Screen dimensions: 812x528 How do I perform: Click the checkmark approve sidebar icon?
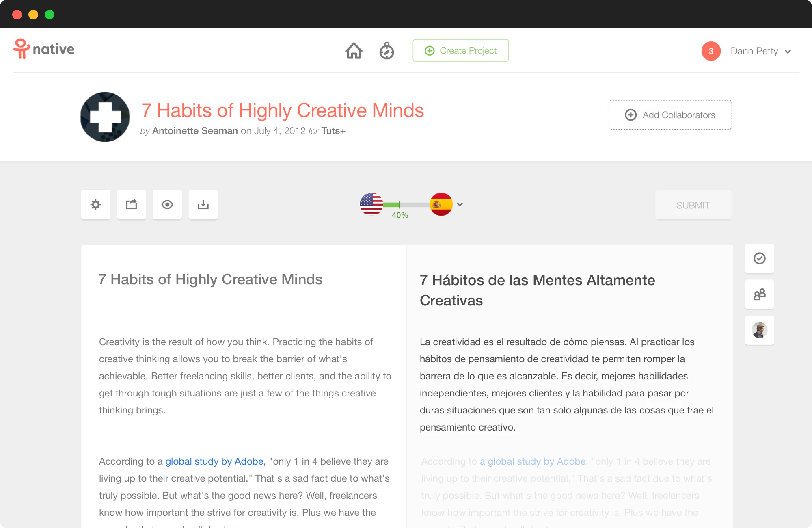pos(759,258)
